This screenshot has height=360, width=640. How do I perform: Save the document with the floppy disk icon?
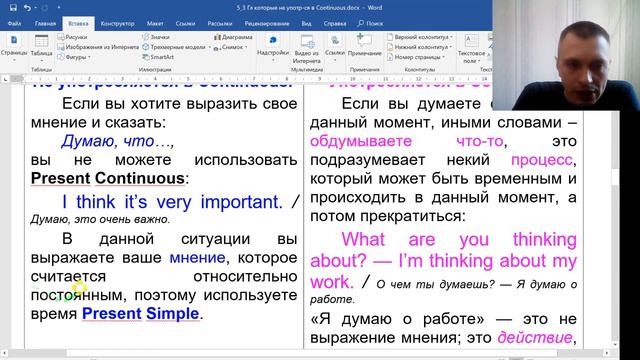13,8
